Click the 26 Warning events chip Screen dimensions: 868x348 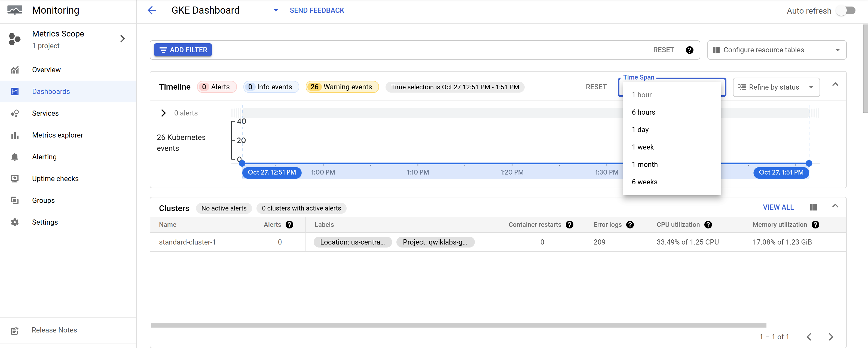342,87
